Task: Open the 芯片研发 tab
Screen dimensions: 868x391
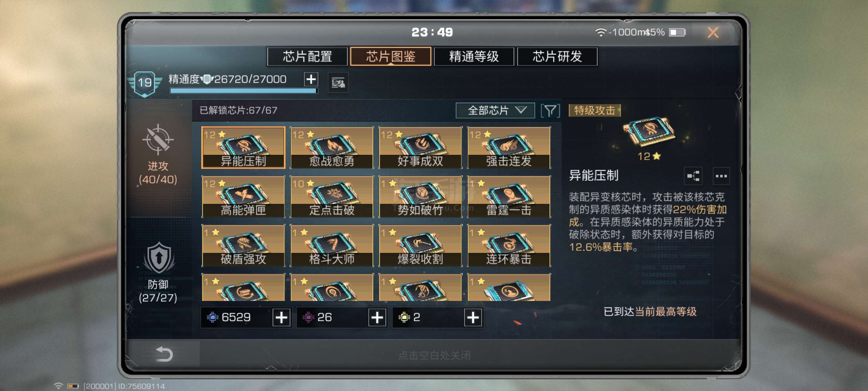Action: (557, 56)
